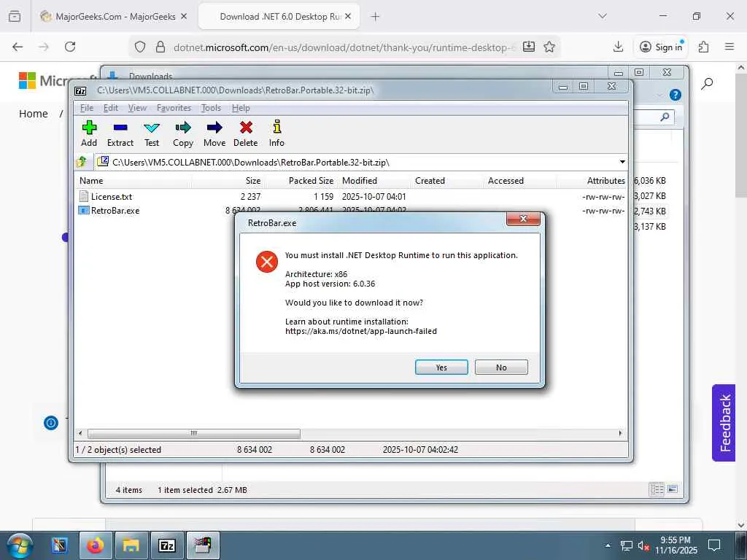Click the Downloads window search box
The height and width of the screenshot is (560, 747).
click(654, 117)
